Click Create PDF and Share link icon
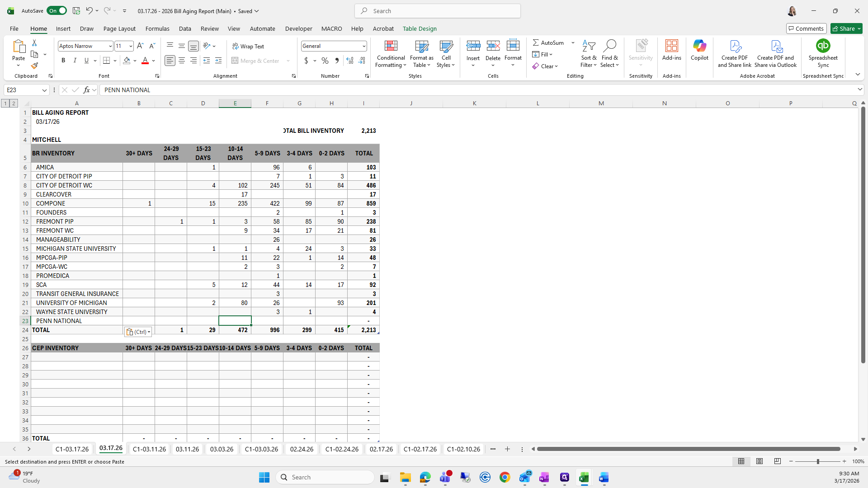868x488 pixels. [x=734, y=46]
